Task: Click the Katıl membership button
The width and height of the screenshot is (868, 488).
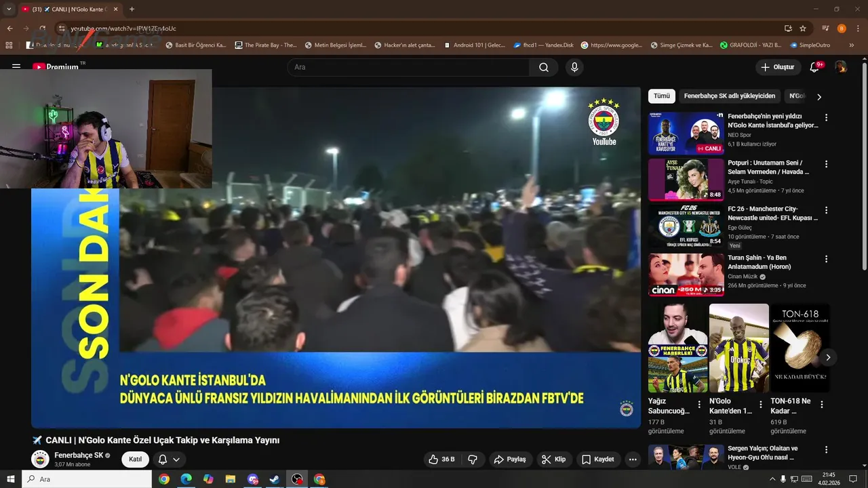Action: (x=136, y=459)
